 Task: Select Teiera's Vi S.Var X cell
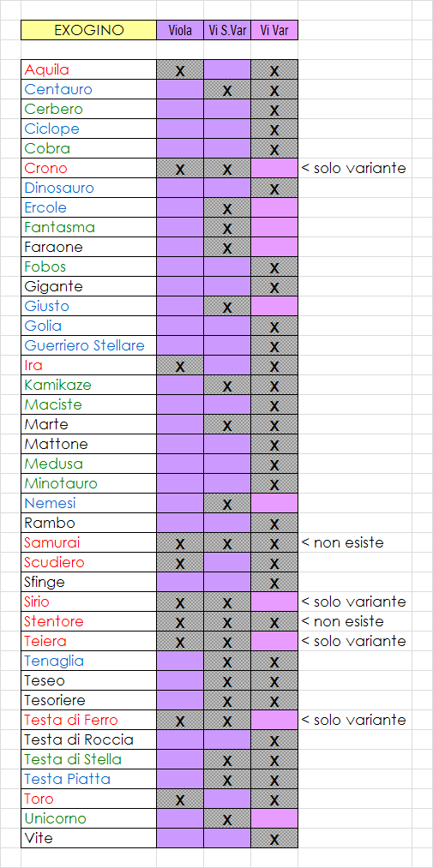click(227, 641)
